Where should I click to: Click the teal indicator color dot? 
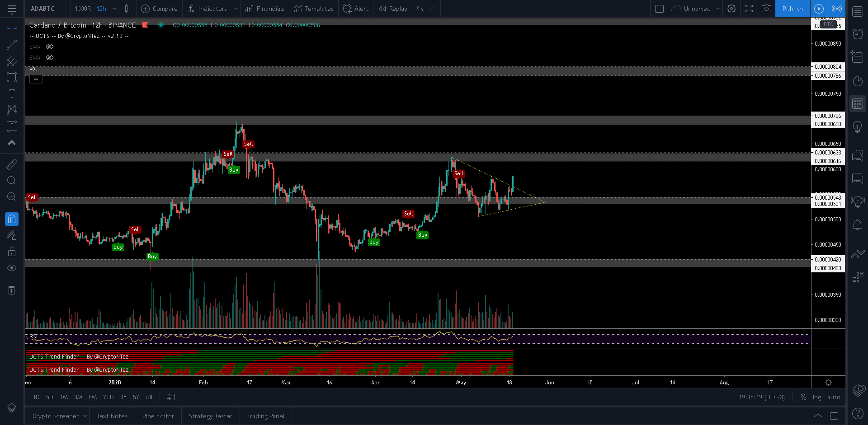161,25
